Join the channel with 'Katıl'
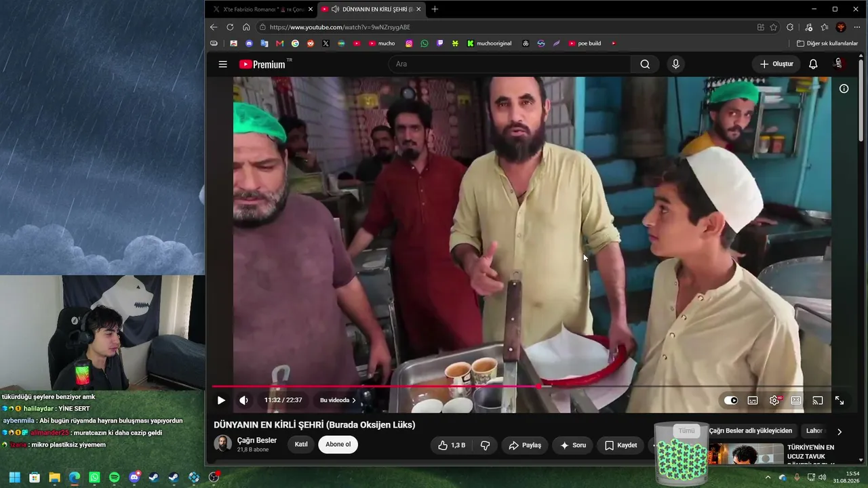 (x=301, y=445)
